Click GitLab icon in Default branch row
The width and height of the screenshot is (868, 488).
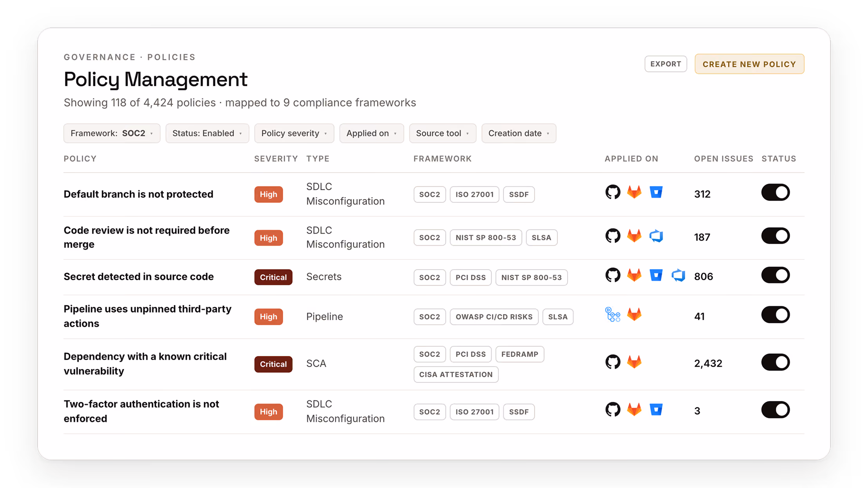634,192
